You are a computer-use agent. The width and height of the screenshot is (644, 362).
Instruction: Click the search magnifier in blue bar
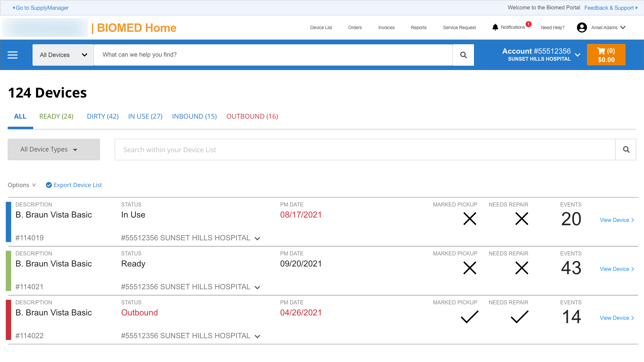coord(463,55)
